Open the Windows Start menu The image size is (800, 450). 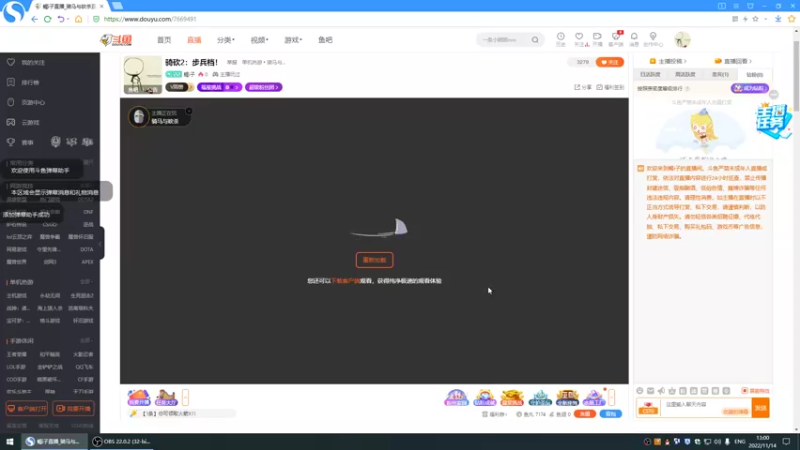pyautogui.click(x=10, y=441)
